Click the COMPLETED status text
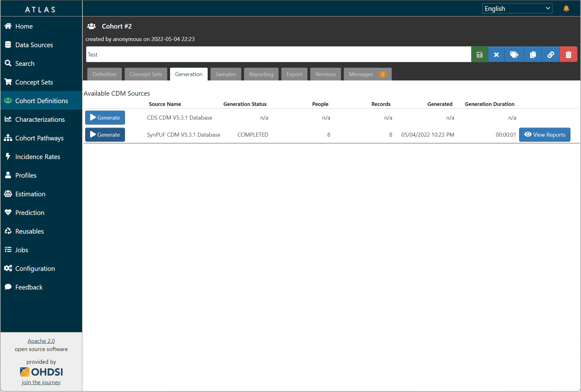 [x=253, y=135]
